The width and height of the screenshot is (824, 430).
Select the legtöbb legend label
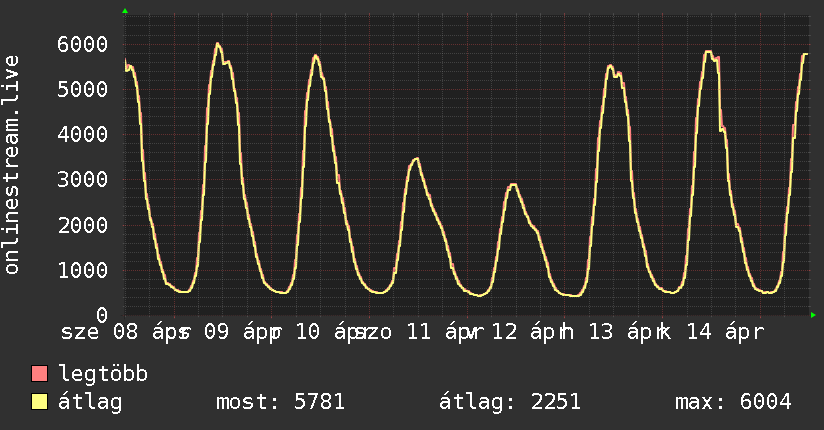(x=104, y=374)
